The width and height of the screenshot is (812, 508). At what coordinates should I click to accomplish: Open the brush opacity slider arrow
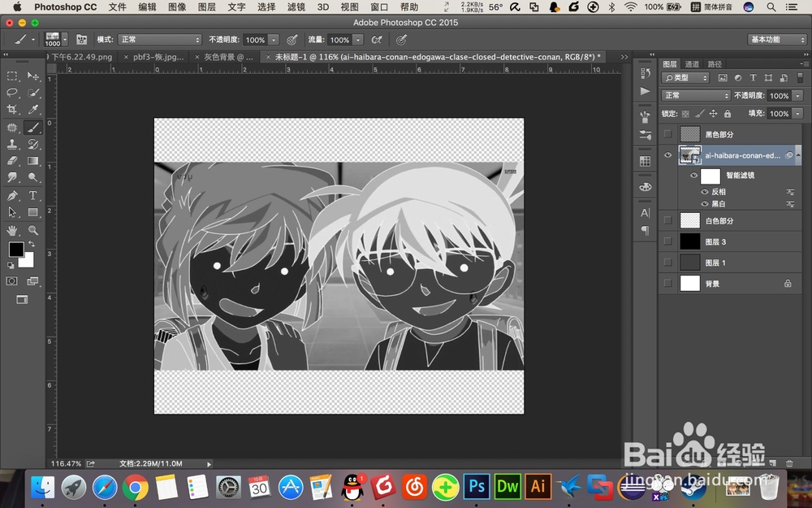(274, 39)
